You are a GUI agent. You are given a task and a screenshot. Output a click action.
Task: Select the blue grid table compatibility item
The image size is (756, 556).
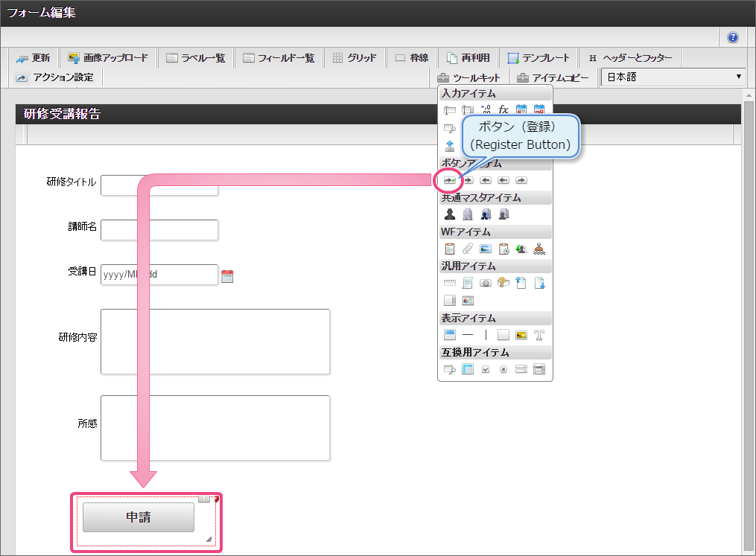468,369
